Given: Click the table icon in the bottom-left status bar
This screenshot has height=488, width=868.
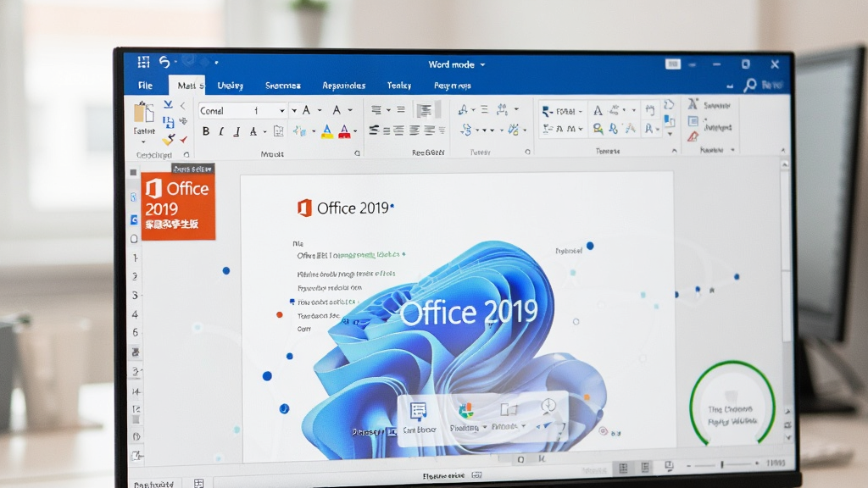Looking at the screenshot, I should tap(198, 484).
